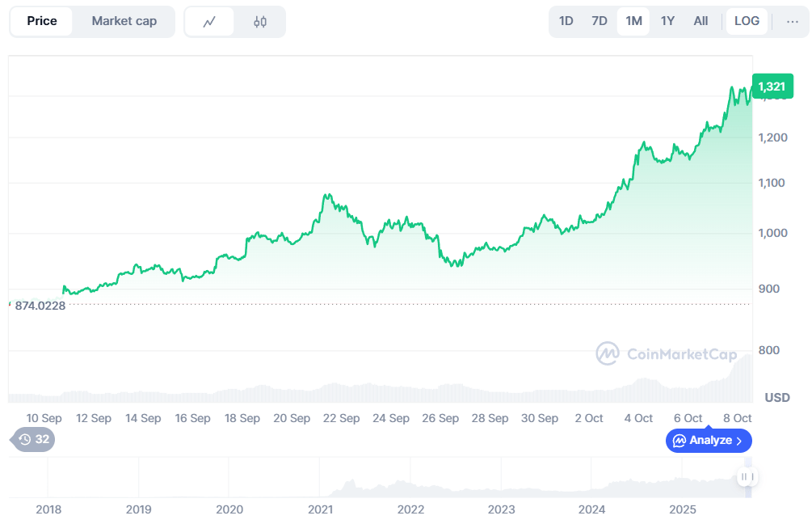This screenshot has width=812, height=524.
Task: Select the line chart icon
Action: coord(210,21)
